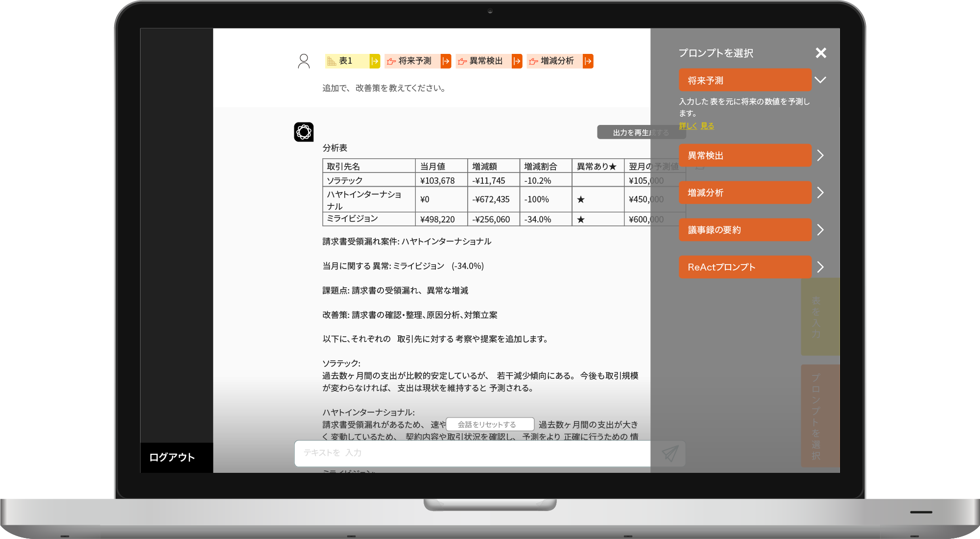Click 会話をリセットする button
Image resolution: width=980 pixels, height=539 pixels.
click(x=489, y=424)
